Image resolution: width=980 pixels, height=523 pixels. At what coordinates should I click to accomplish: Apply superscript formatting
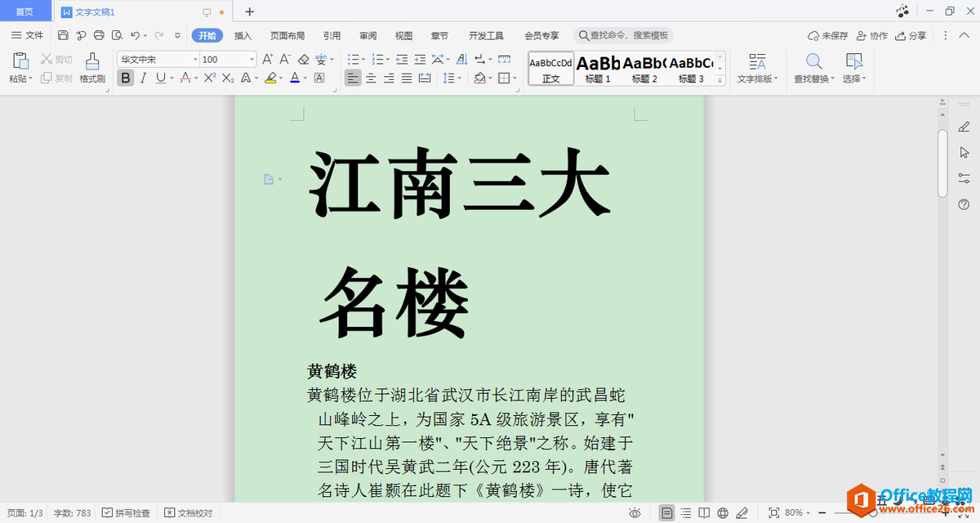(209, 78)
